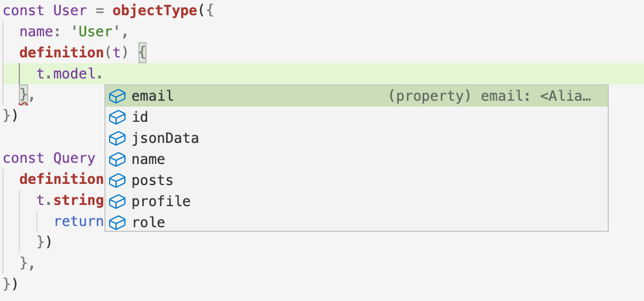This screenshot has width=644, height=301.
Task: Choose the id completion entry
Action: coord(140,117)
